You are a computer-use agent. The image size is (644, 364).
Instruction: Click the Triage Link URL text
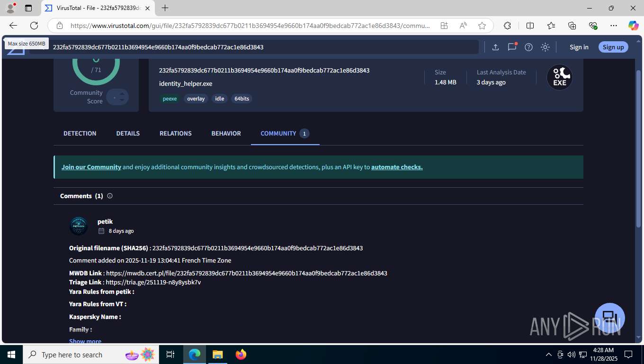click(x=153, y=282)
